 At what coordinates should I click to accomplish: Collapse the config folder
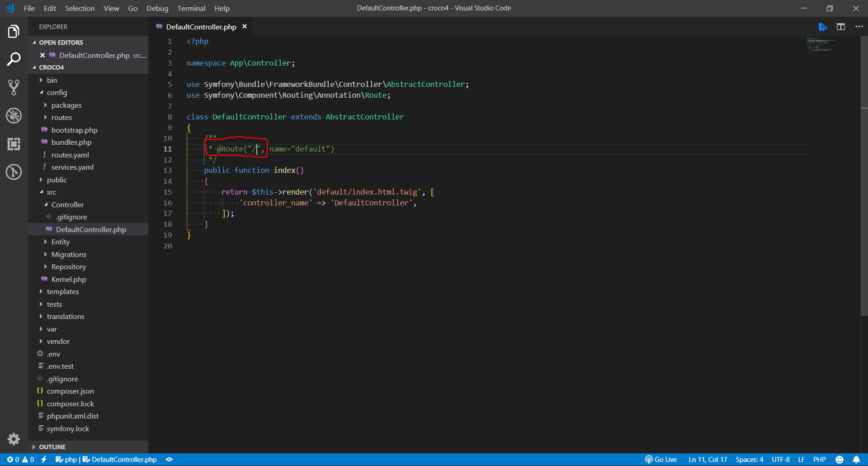point(88,93)
